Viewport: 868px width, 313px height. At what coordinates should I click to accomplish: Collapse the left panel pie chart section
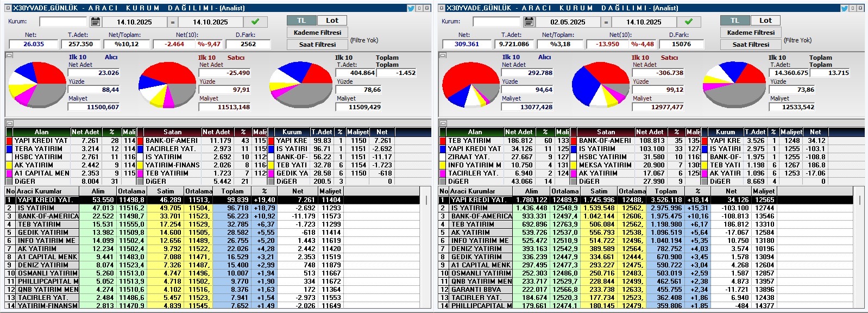click(x=9, y=55)
